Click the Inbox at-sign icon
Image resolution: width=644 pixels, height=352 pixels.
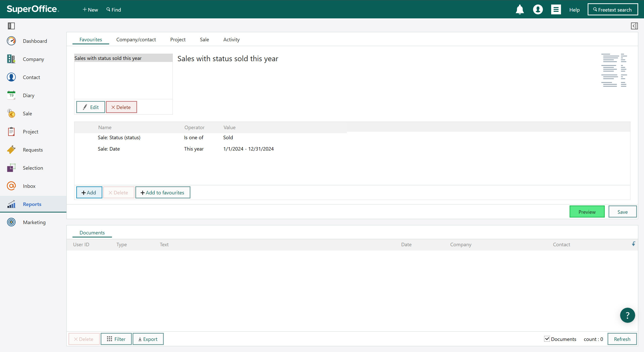tap(11, 186)
